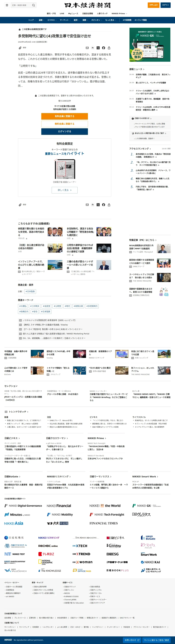Screen dimensions: 175x644
Task: Share to note icon, bottom row
Action: pyautogui.click(x=93, y=205)
